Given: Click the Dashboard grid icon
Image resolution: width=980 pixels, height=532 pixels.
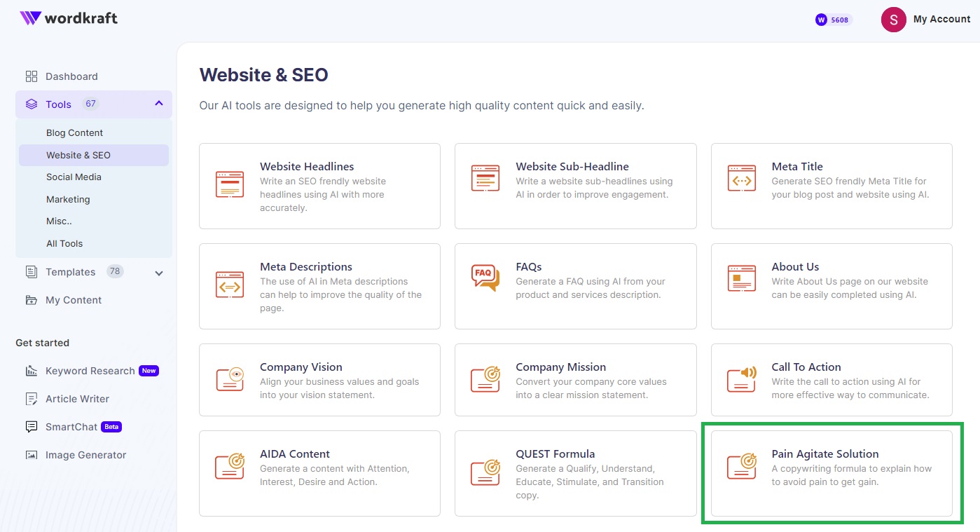Looking at the screenshot, I should tap(32, 76).
